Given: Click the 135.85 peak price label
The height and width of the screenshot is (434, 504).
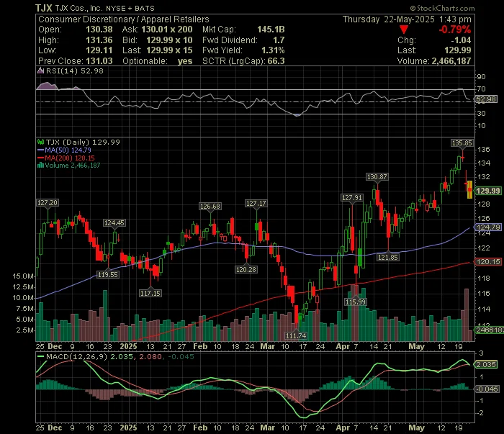Looking at the screenshot, I should pyautogui.click(x=462, y=143).
